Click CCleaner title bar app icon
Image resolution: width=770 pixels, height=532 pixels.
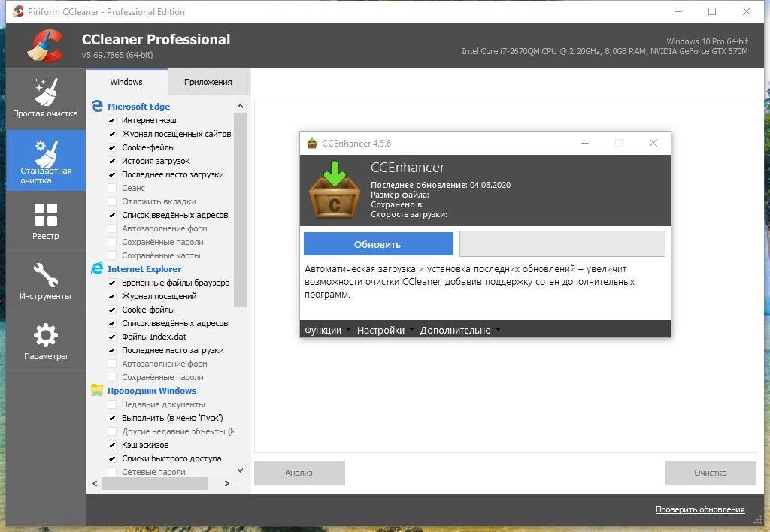pyautogui.click(x=18, y=11)
